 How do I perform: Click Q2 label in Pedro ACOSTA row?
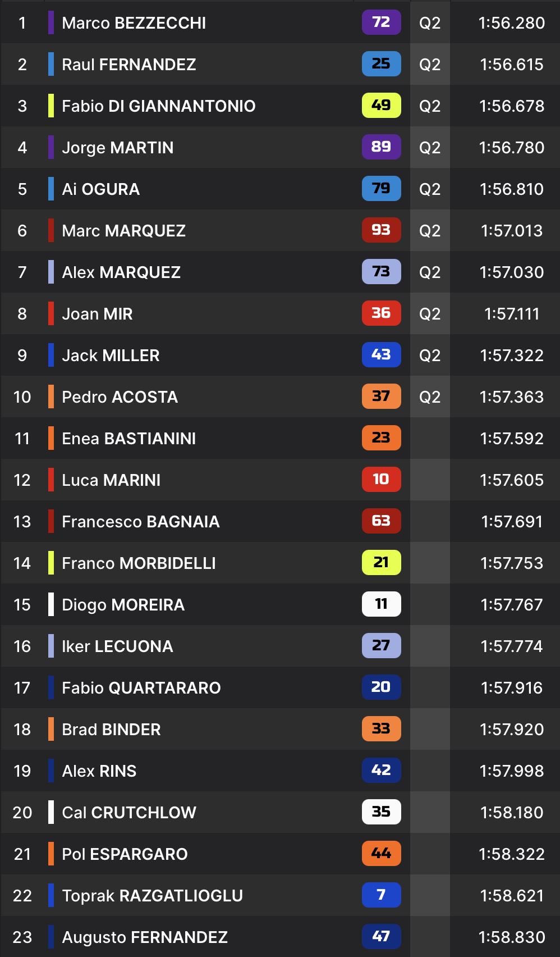tap(430, 397)
